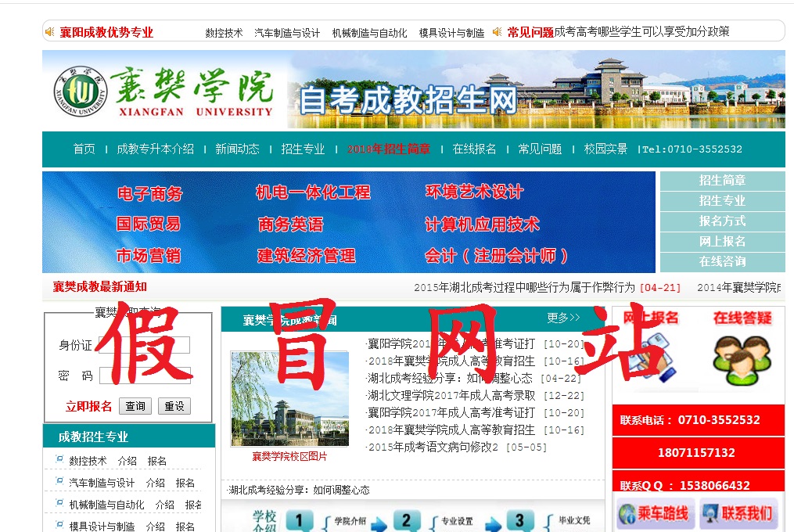Click the 成考高考哪些学生可以享受加分政策 FAQ link
794x532 pixels.
pyautogui.click(x=642, y=31)
